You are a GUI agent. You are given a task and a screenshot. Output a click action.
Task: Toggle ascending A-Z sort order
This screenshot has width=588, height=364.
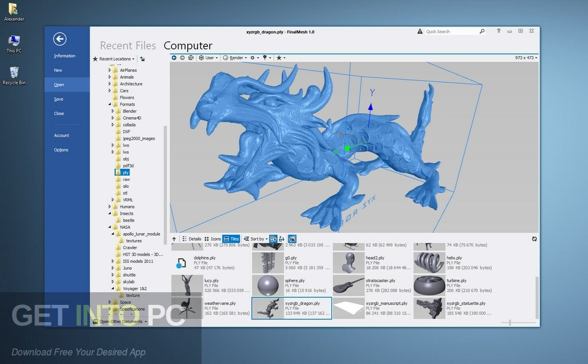[x=273, y=239]
